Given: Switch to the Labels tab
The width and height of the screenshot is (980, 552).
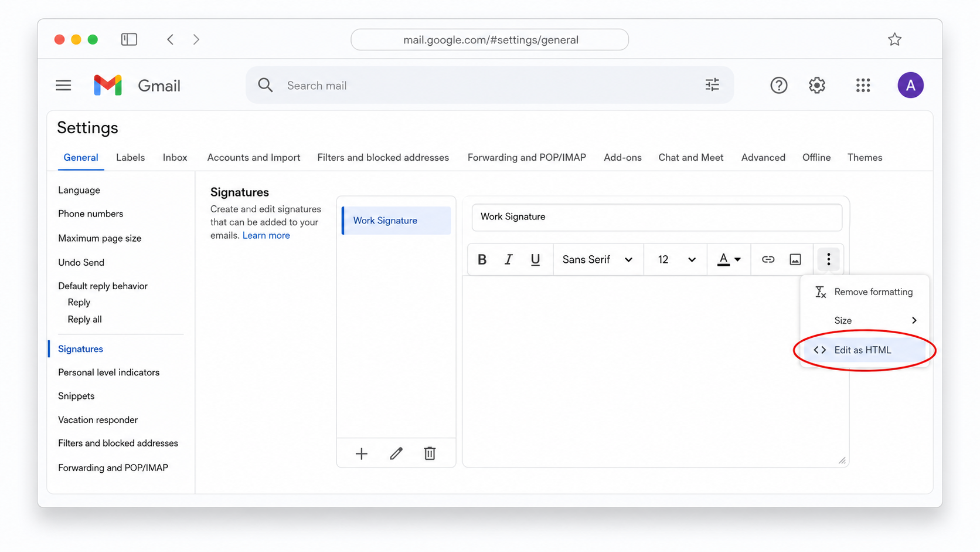Looking at the screenshot, I should coord(130,158).
